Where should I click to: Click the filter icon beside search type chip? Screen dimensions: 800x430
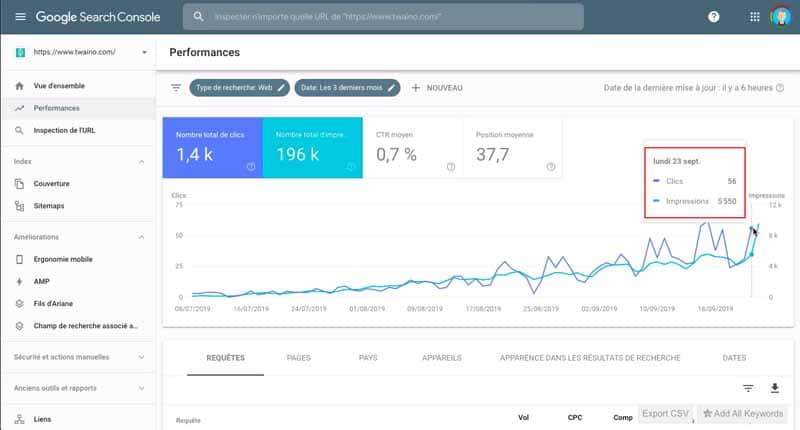click(176, 88)
